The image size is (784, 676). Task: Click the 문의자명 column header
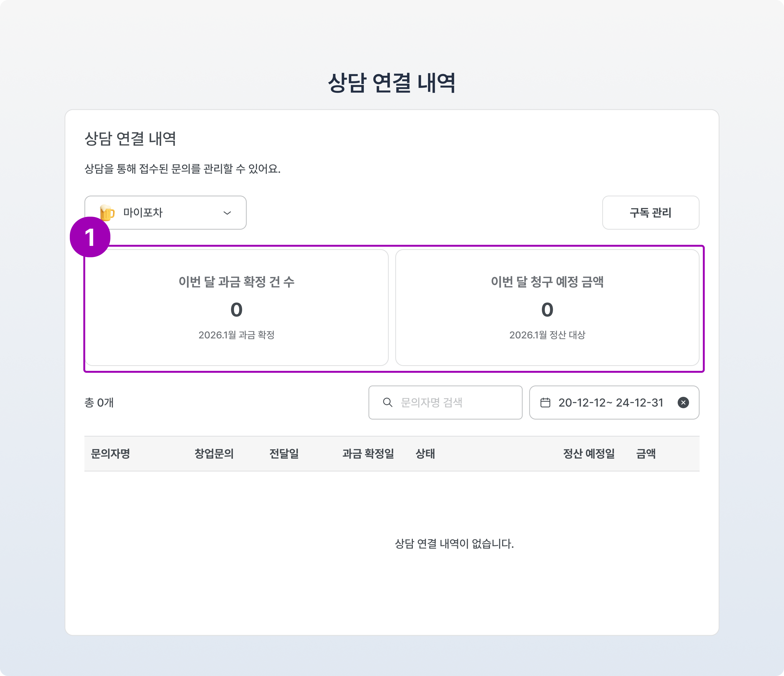coord(110,454)
